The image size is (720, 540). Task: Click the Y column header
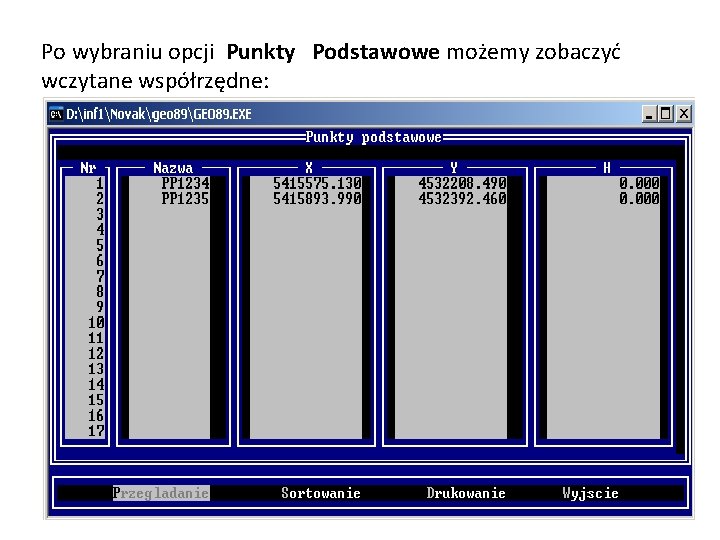(454, 168)
